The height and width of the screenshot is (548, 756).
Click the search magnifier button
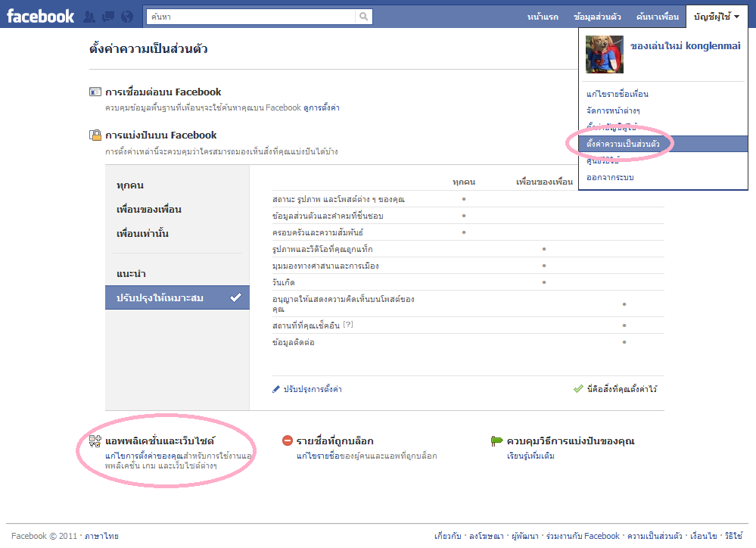[x=363, y=17]
